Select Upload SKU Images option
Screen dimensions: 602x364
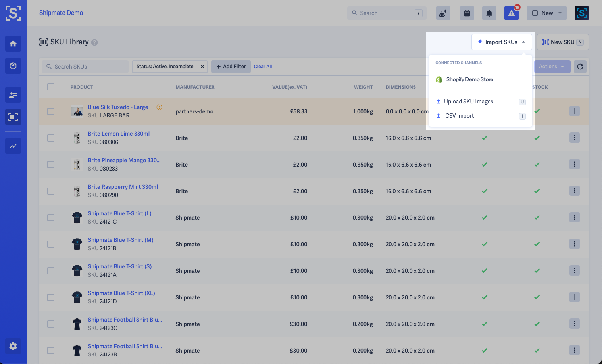pyautogui.click(x=481, y=102)
